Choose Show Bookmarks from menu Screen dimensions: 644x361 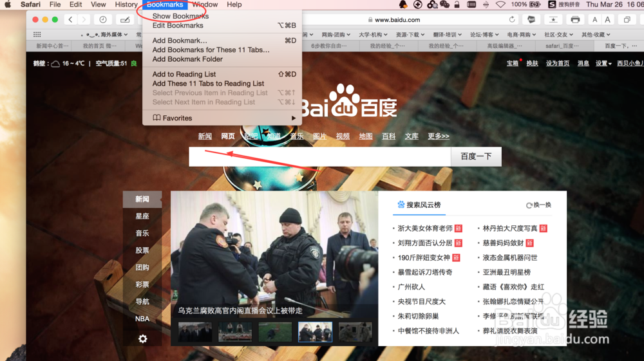click(222, 16)
